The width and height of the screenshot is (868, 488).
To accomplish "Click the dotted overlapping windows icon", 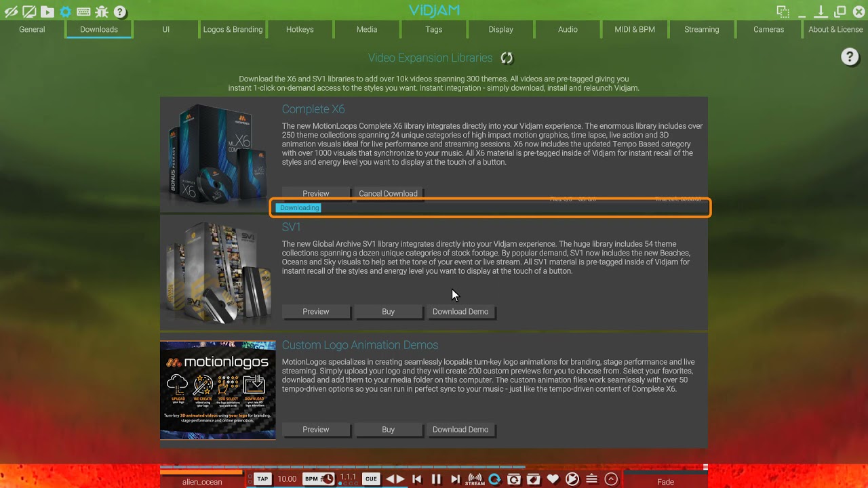I will click(x=783, y=12).
